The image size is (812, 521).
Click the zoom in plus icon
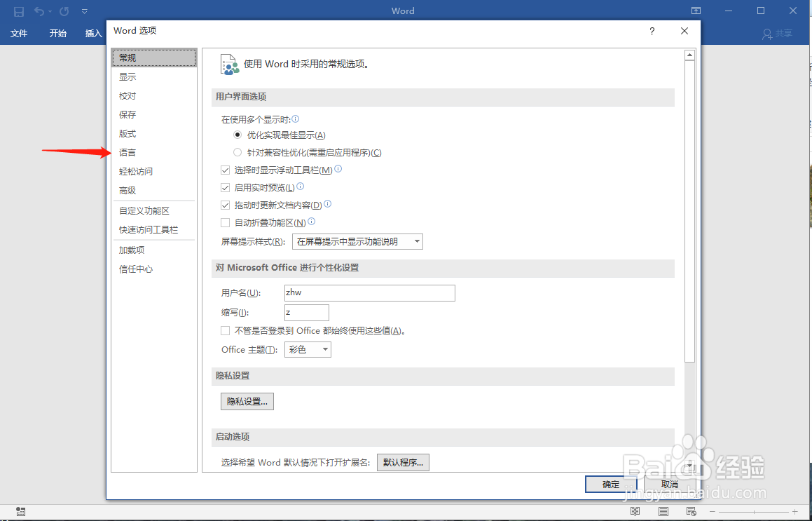[795, 512]
